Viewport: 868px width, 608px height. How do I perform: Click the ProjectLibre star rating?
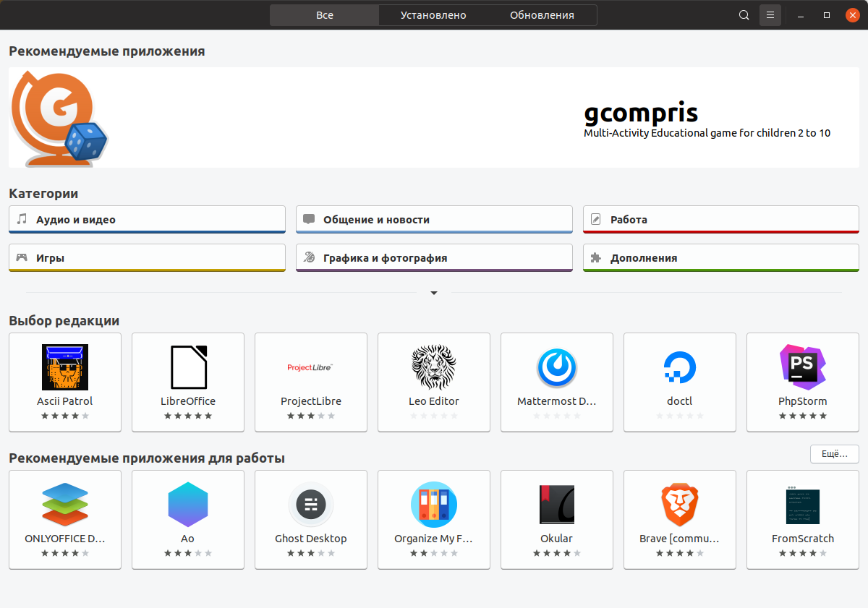coord(311,416)
